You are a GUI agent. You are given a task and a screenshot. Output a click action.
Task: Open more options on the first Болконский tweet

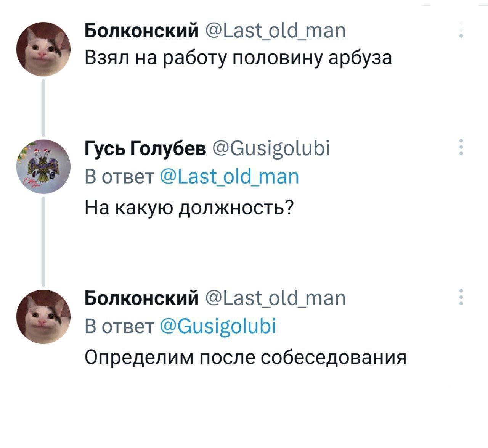click(x=461, y=30)
